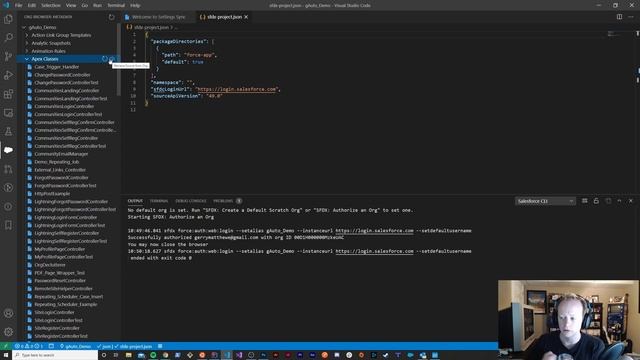
Task: Open the File menu
Action: tap(18, 6)
